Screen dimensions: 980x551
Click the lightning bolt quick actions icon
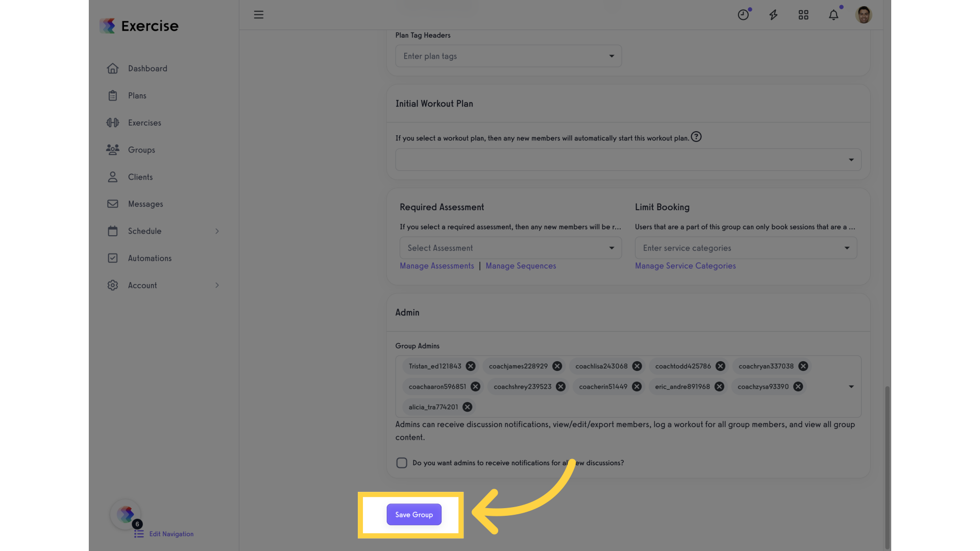773,15
